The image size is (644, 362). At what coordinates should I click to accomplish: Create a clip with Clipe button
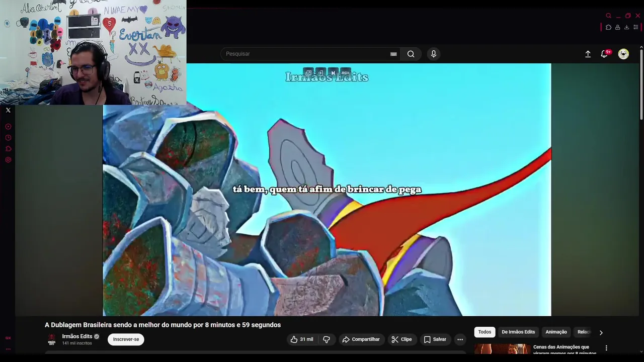(402, 339)
